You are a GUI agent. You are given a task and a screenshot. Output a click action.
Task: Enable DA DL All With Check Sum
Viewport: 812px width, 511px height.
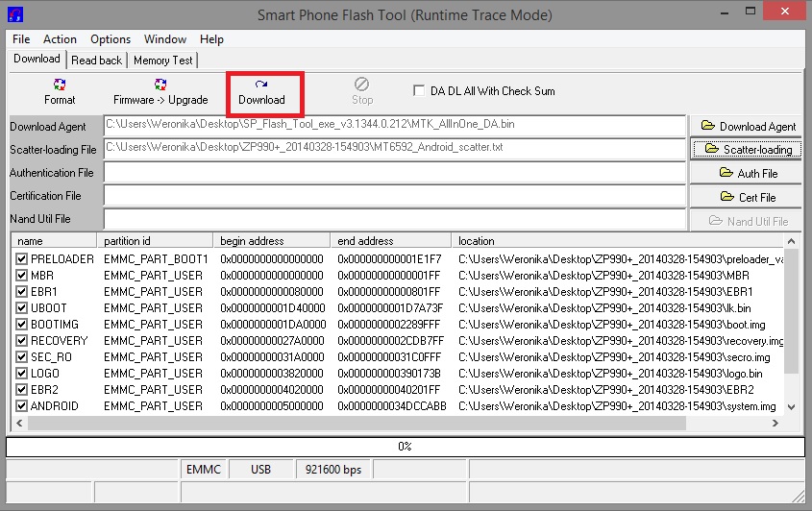pos(419,91)
